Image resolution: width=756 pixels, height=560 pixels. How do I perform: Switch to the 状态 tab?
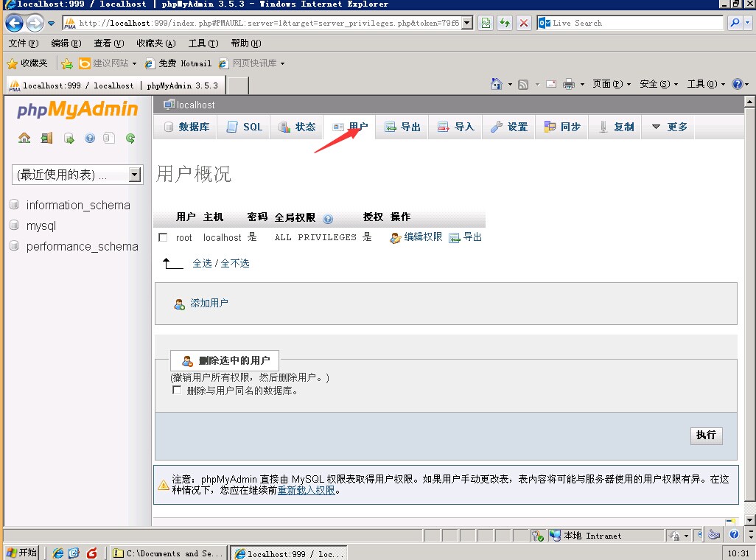tap(297, 127)
